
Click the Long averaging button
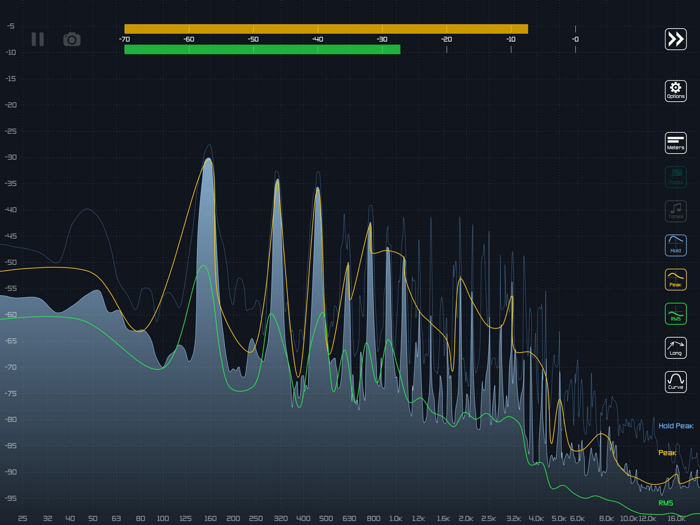pyautogui.click(x=676, y=348)
